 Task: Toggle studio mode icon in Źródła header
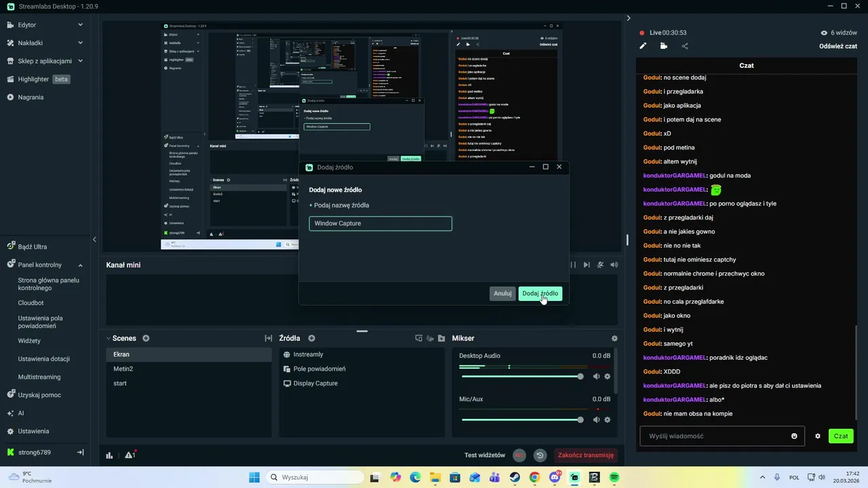(x=418, y=338)
